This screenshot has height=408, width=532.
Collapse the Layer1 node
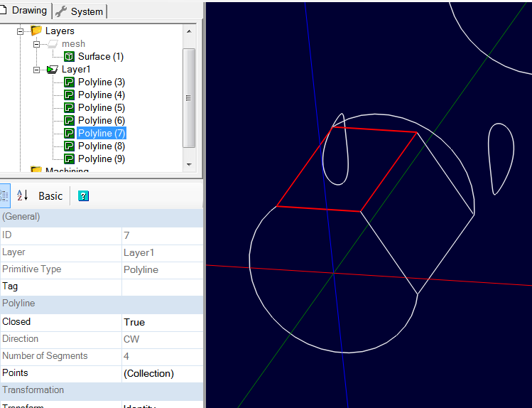coord(37,70)
